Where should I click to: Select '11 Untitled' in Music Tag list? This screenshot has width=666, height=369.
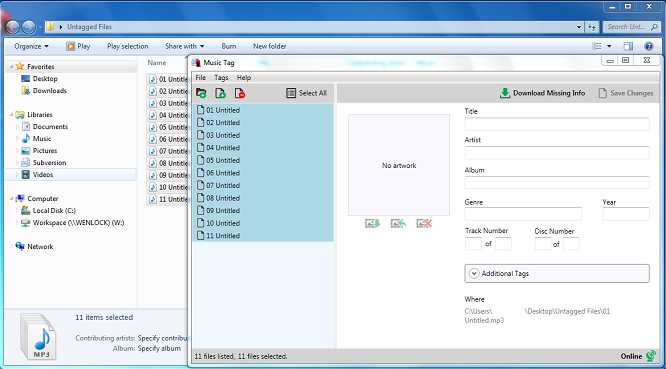click(x=263, y=236)
